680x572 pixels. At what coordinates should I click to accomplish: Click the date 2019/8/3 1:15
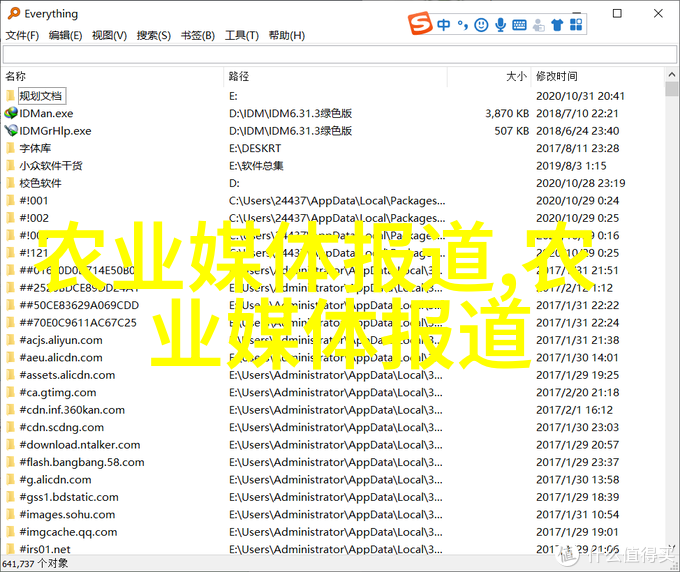pos(571,166)
